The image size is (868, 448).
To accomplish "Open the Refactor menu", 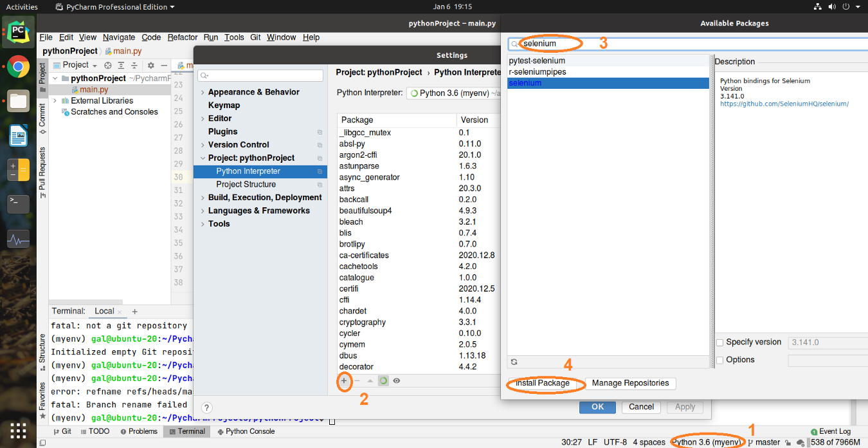I will pyautogui.click(x=182, y=37).
